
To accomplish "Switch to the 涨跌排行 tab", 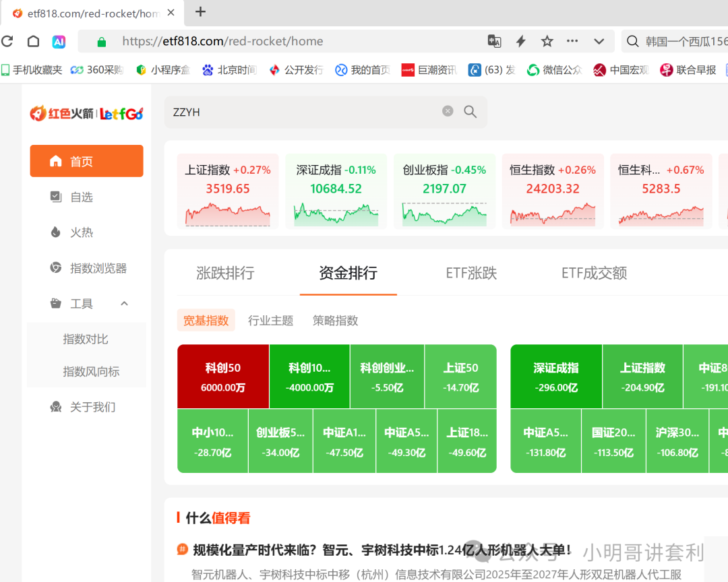I will tap(225, 273).
